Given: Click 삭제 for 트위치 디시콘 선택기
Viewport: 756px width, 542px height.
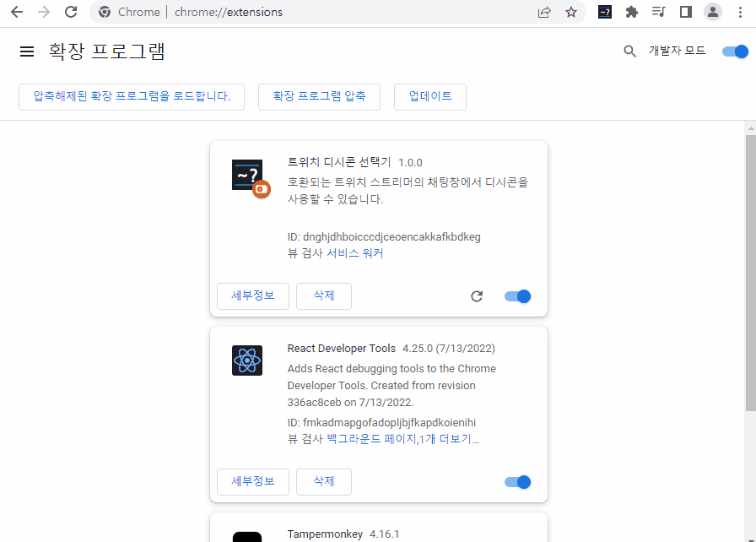Looking at the screenshot, I should tap(324, 296).
